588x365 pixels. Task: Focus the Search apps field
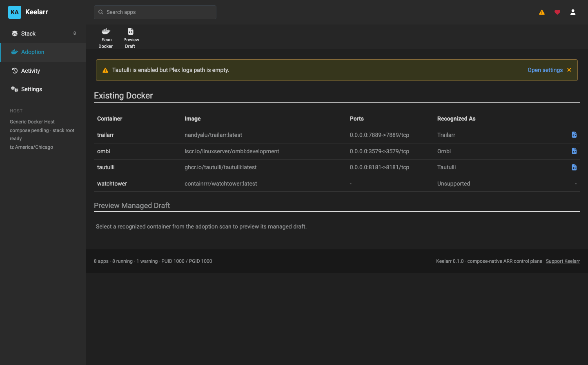155,12
